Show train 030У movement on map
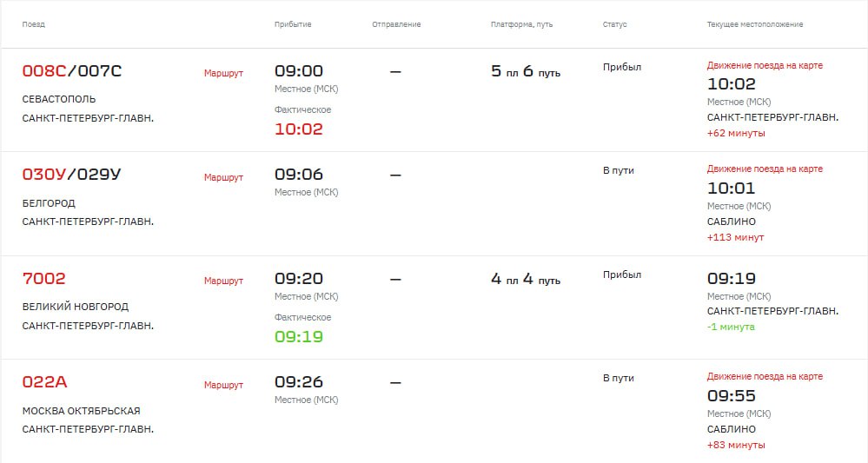868x463 pixels. [765, 169]
